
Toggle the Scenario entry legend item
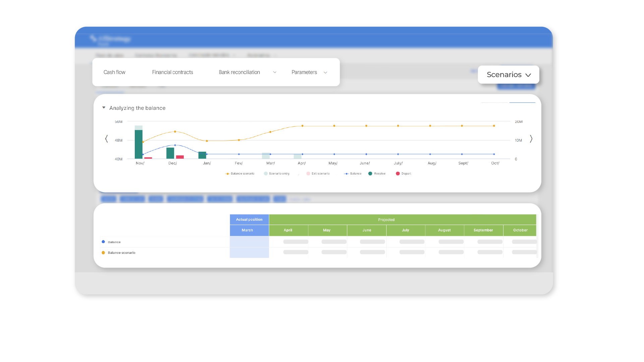277,173
